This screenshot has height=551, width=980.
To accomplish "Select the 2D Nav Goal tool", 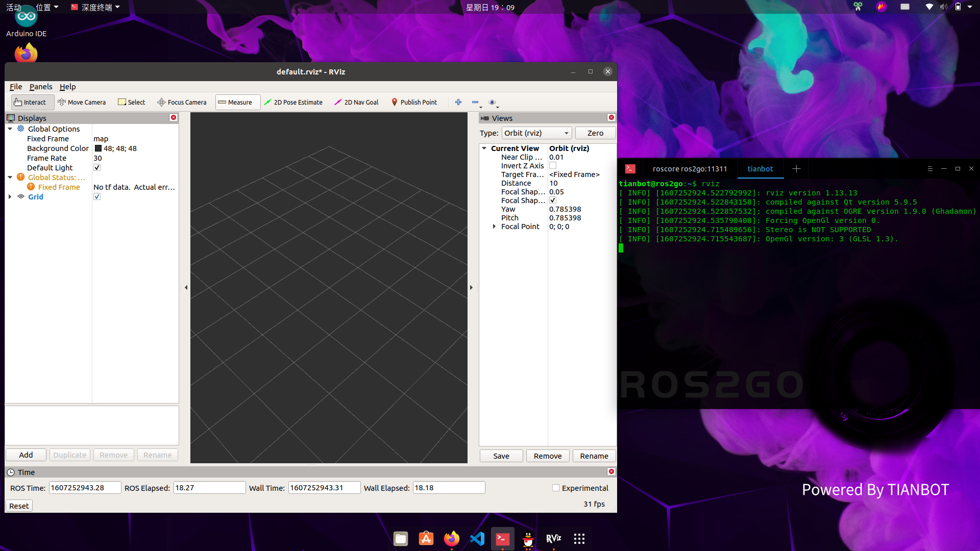I will (x=356, y=102).
